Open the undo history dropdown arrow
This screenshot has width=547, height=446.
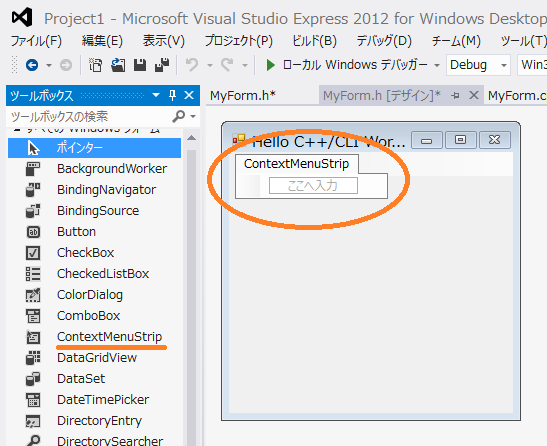[210, 65]
